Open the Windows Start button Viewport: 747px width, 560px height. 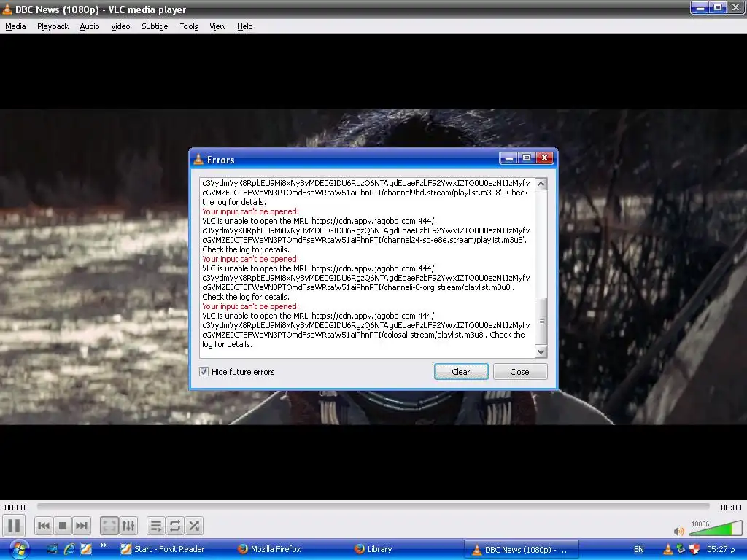coord(20,550)
